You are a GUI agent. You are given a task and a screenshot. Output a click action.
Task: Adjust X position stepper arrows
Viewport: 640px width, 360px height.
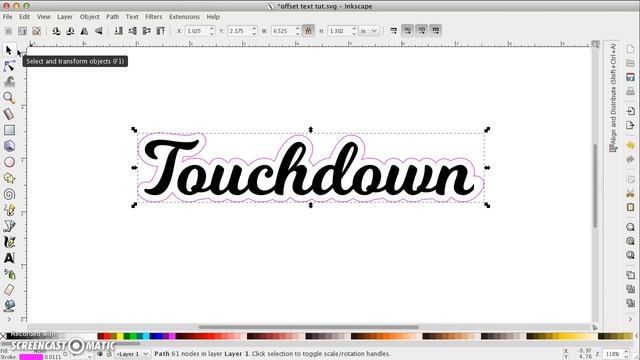coord(211,31)
